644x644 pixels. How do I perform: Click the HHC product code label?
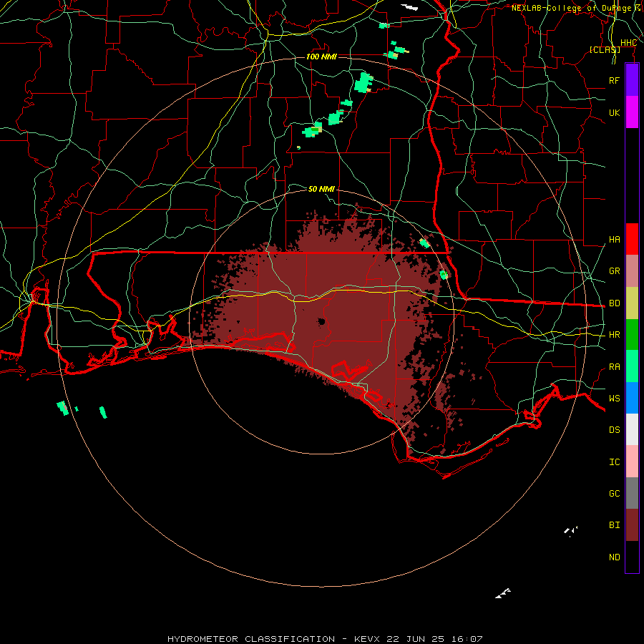coord(629,43)
